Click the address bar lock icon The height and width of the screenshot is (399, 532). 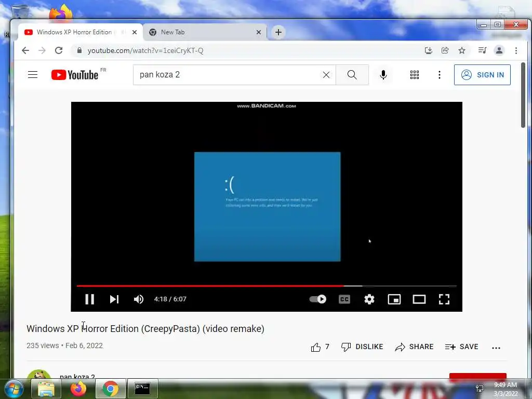point(79,50)
